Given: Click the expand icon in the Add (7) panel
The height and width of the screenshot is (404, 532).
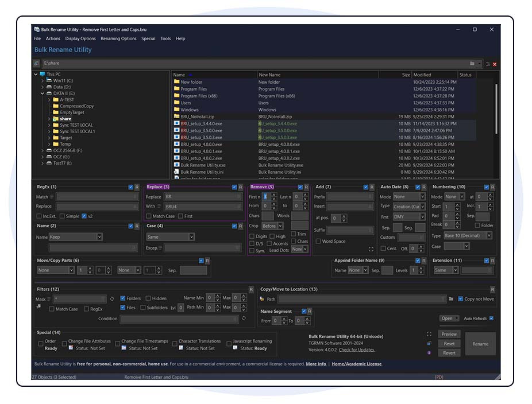Looking at the screenshot, I should click(371, 249).
